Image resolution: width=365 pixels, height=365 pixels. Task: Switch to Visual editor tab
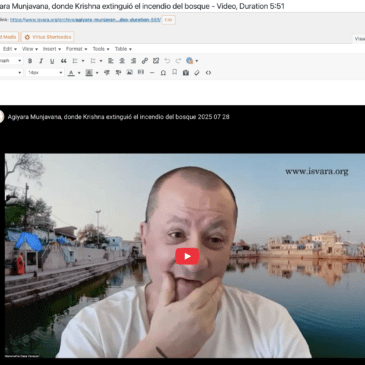359,39
